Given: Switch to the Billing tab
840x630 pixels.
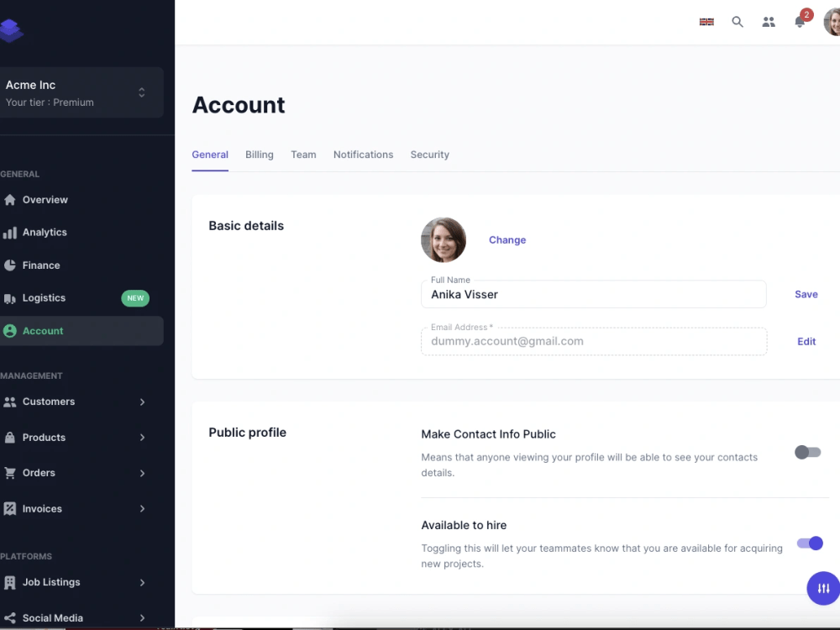Looking at the screenshot, I should tap(260, 155).
